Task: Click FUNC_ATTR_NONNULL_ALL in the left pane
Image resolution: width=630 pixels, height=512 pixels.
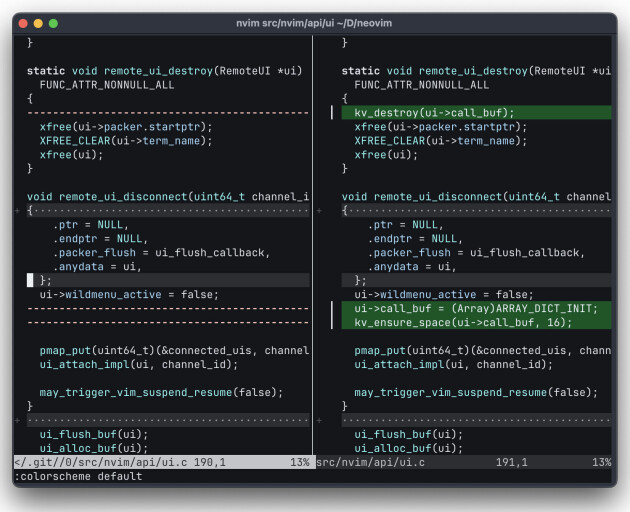Action: 107,85
